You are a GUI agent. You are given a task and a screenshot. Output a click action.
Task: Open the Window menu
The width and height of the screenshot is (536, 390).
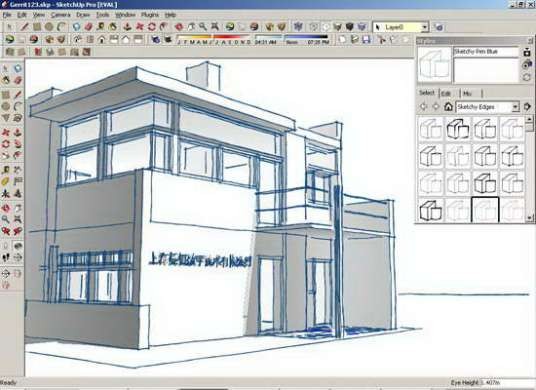pos(125,15)
